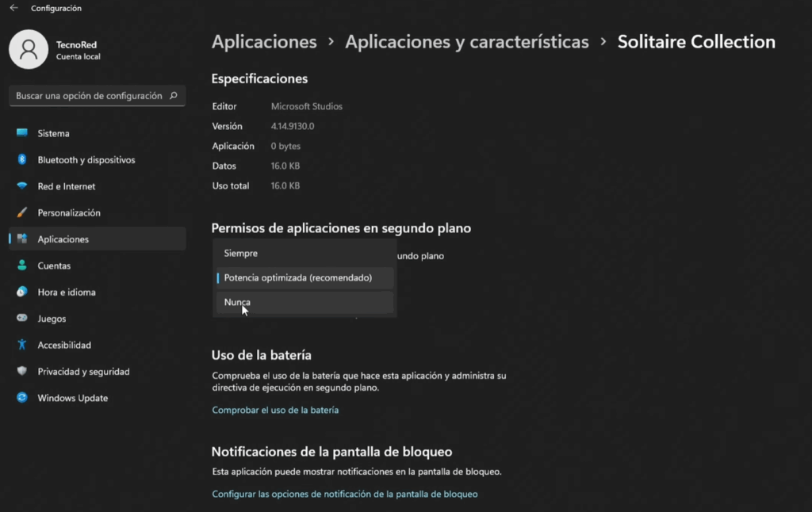
Task: Click the Cuentas person icon
Action: 21,265
